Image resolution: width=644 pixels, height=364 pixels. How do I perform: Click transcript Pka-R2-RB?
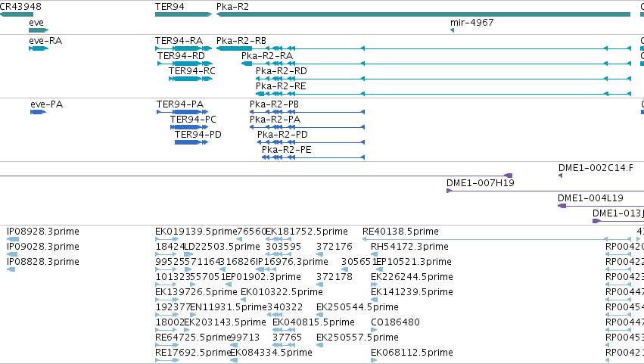(x=241, y=41)
